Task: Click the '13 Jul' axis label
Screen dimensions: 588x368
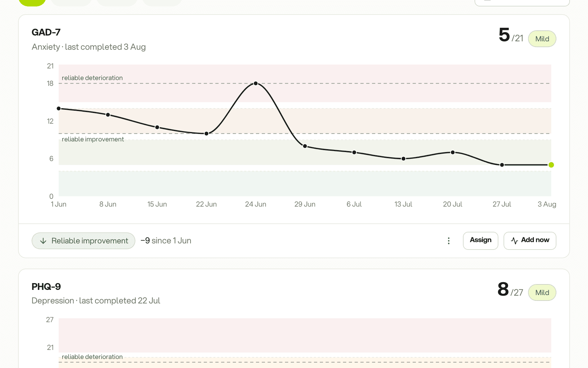Action: pyautogui.click(x=403, y=204)
